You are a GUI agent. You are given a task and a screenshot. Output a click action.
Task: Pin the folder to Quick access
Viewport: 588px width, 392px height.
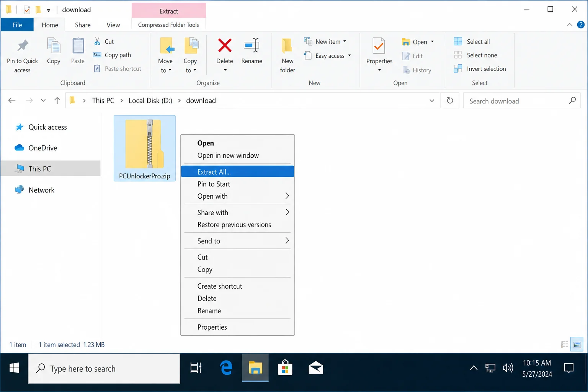point(22,56)
